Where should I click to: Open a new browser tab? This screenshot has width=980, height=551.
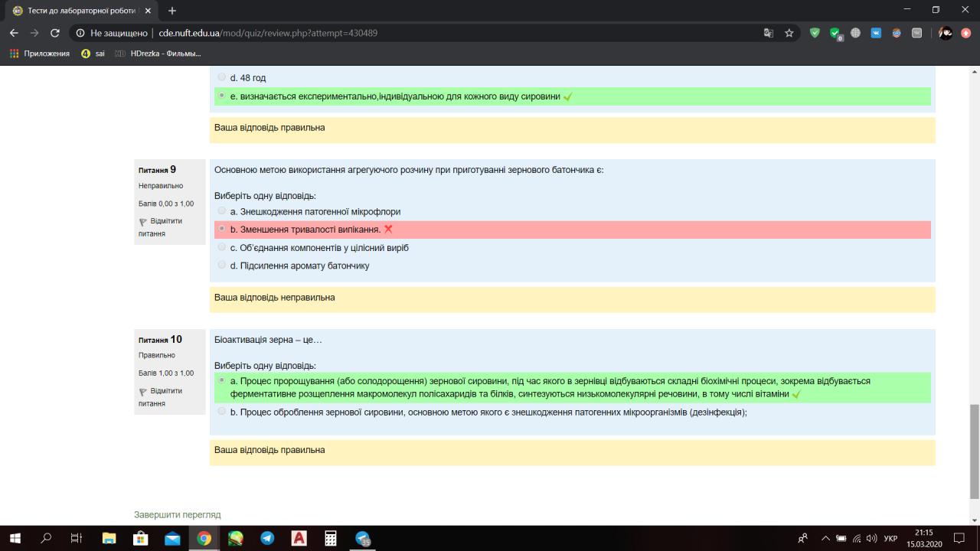[x=172, y=11]
